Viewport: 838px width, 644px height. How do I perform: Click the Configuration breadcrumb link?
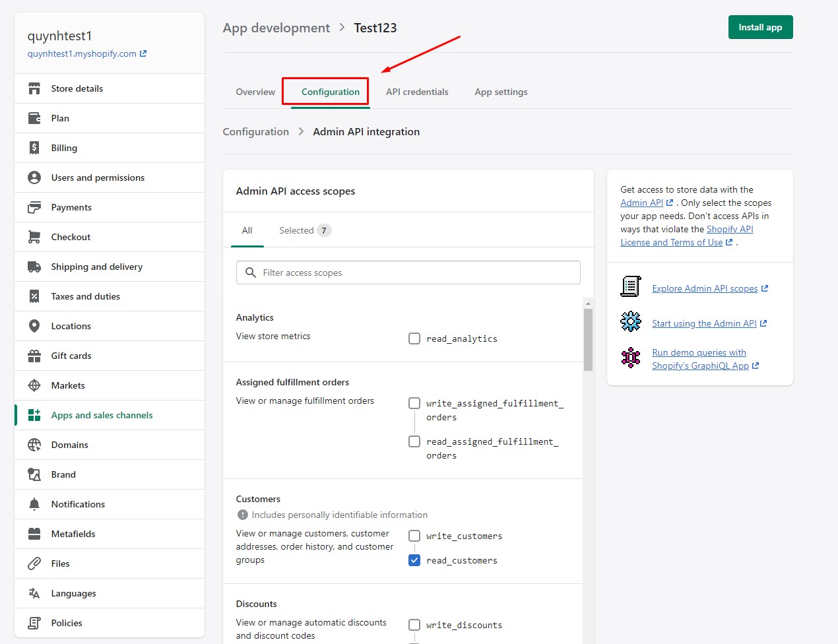(256, 131)
